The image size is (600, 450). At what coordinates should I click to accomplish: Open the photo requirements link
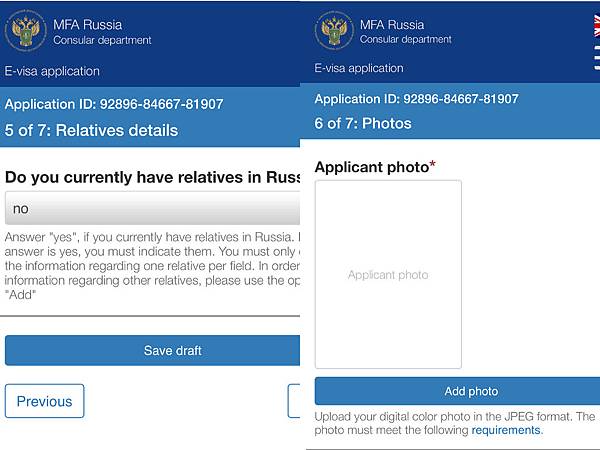[x=505, y=430]
